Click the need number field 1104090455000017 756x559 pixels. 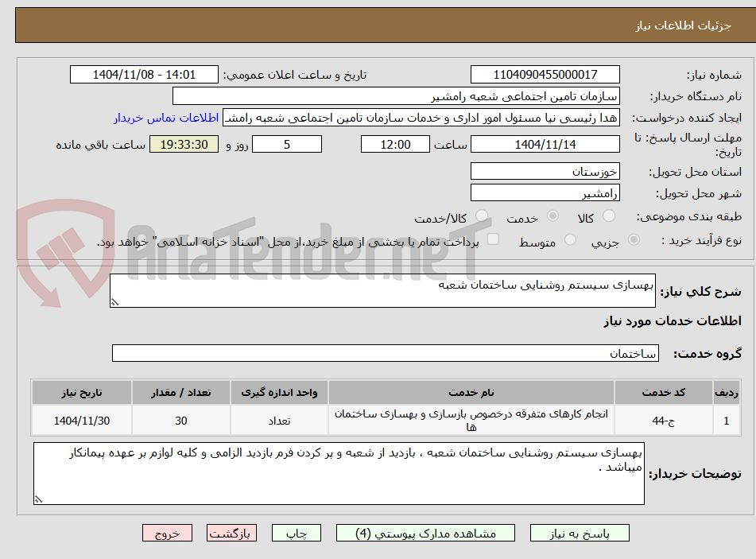point(545,75)
